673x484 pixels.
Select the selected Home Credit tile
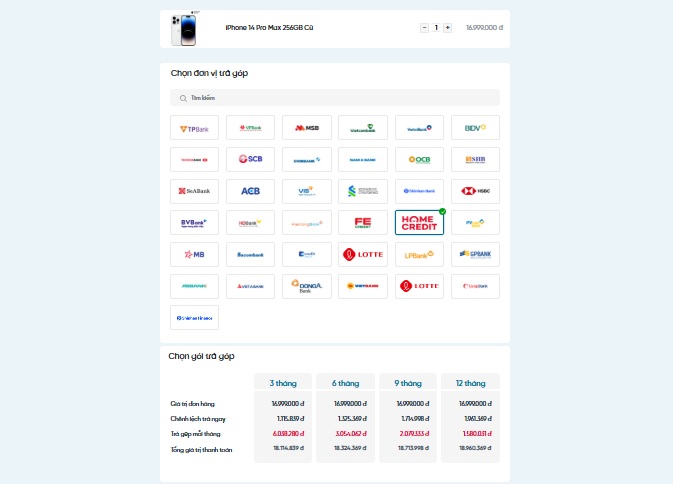[x=419, y=223]
